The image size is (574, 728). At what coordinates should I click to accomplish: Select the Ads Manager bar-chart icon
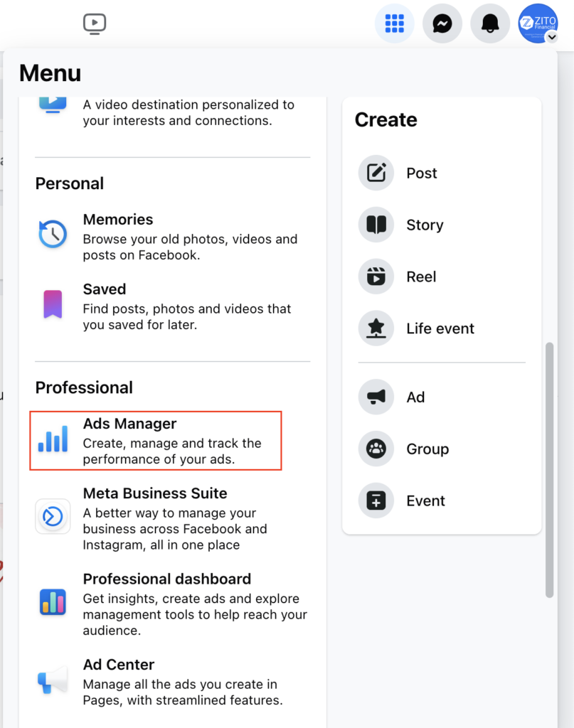[53, 439]
